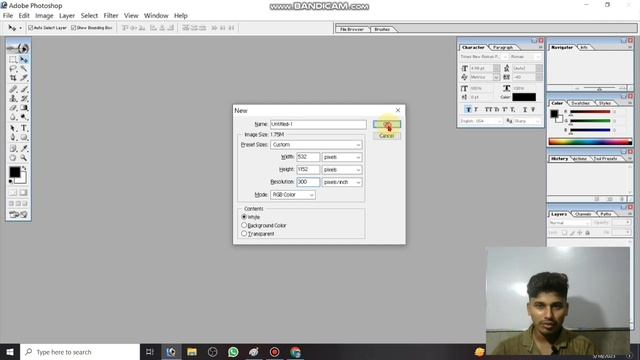Screen dimensions: 640x360
Task: Select the Eraser tool
Action: click(x=13, y=108)
